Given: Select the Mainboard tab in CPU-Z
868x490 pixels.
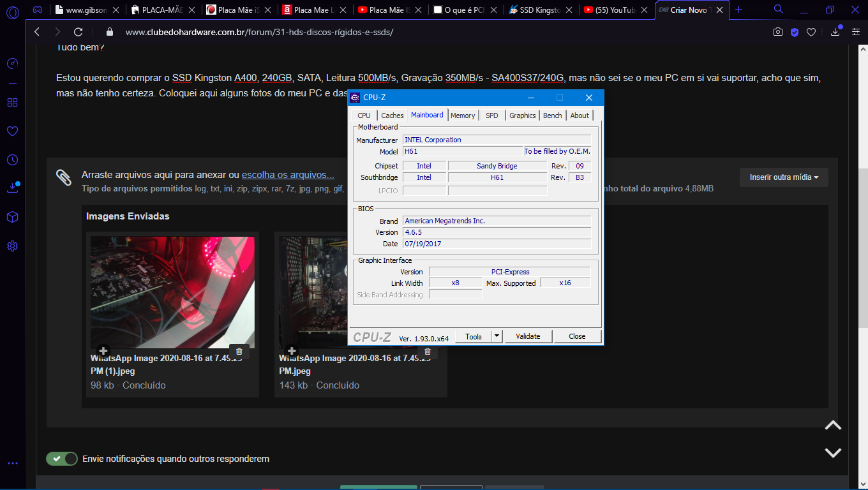Looking at the screenshot, I should 427,115.
